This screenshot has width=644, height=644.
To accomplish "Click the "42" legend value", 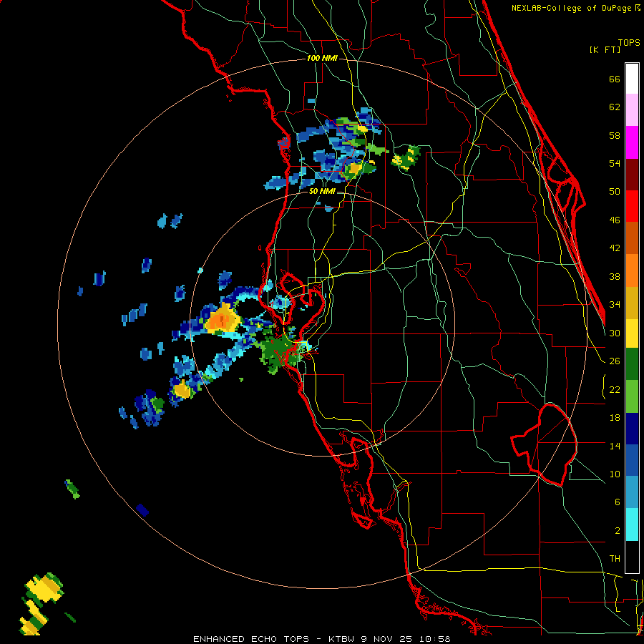I will (x=615, y=248).
